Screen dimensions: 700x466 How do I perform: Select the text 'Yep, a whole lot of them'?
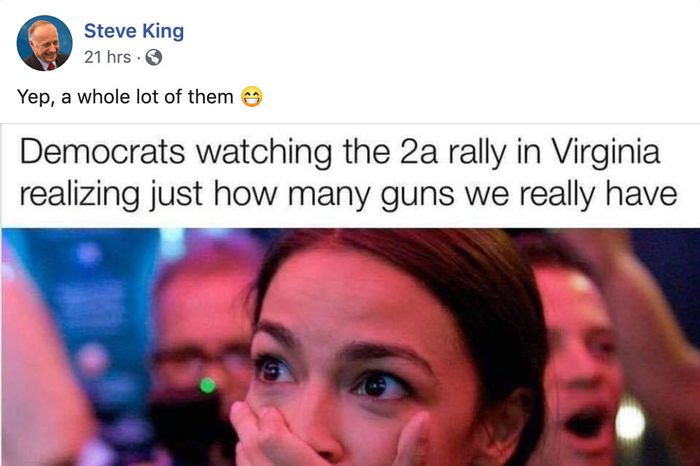125,97
